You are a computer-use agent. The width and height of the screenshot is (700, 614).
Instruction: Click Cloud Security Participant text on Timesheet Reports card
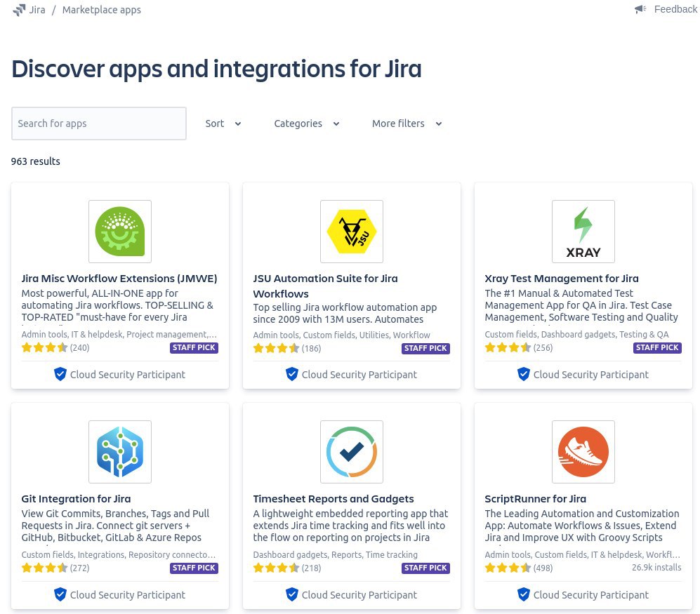359,595
